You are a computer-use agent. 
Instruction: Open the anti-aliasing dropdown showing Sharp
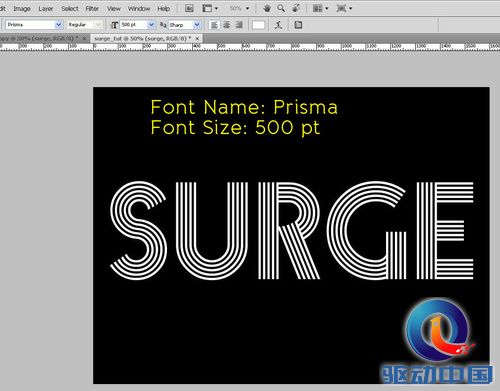coord(197,25)
